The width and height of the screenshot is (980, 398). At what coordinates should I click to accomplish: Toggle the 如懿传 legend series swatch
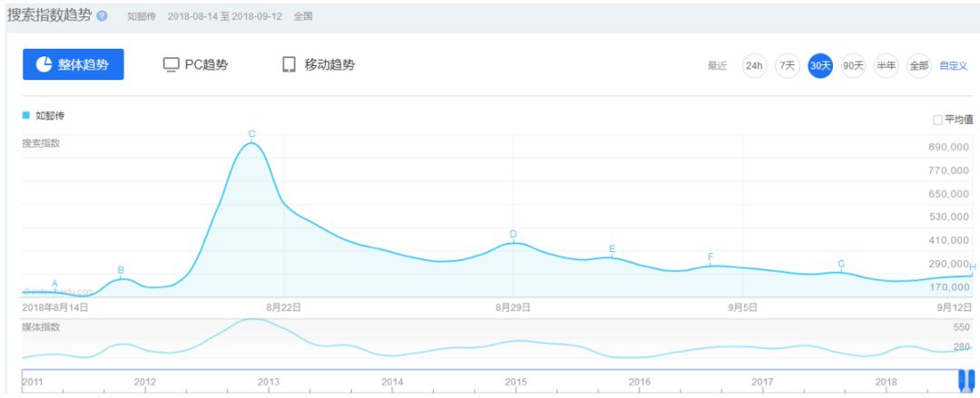(26, 115)
